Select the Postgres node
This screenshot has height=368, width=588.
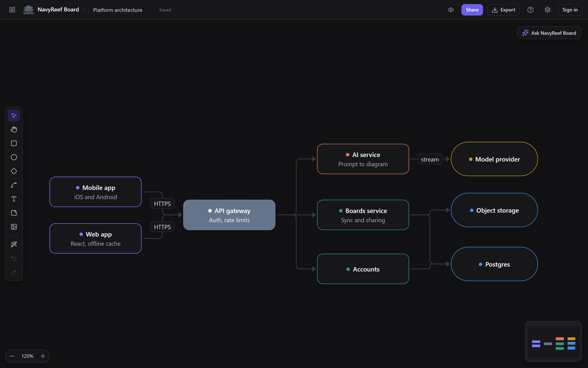tap(494, 264)
